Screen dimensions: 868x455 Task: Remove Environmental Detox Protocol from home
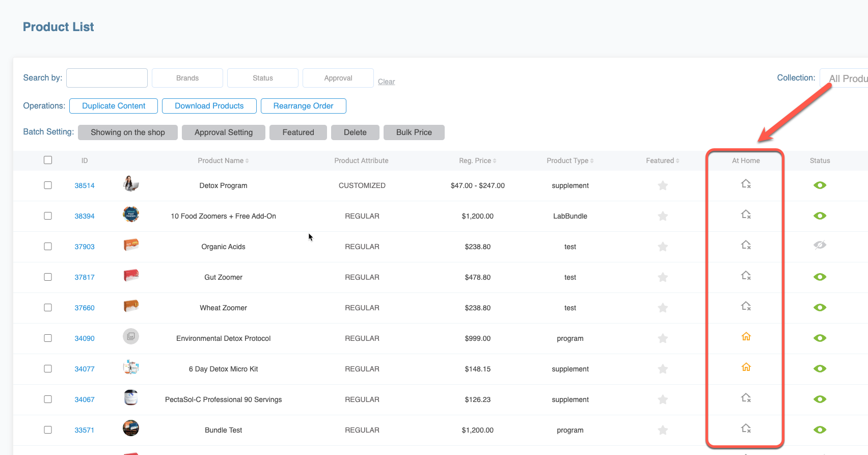pos(746,337)
